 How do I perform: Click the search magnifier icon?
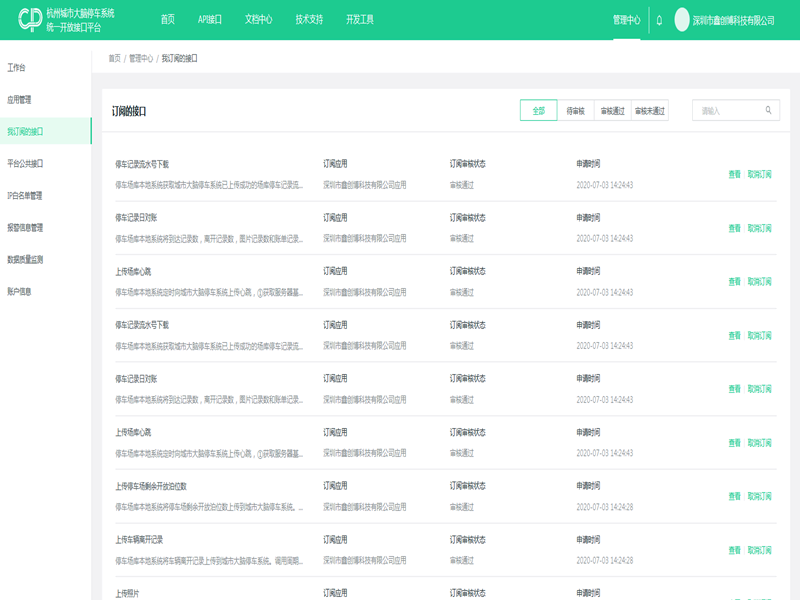click(x=768, y=111)
